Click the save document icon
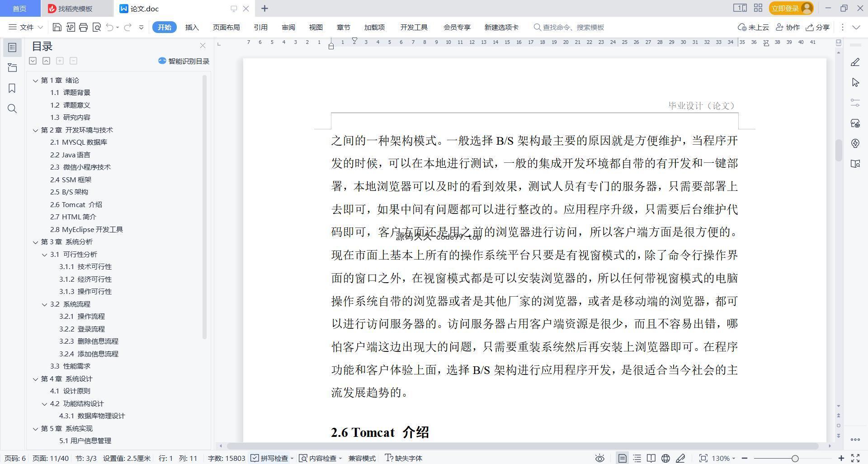The image size is (868, 464). [57, 28]
